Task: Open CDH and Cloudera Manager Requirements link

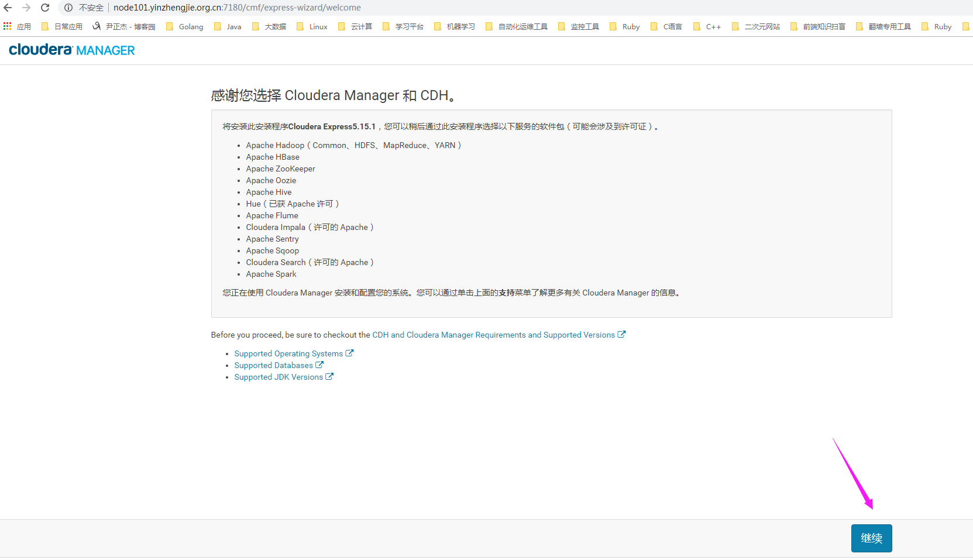Action: pyautogui.click(x=498, y=335)
